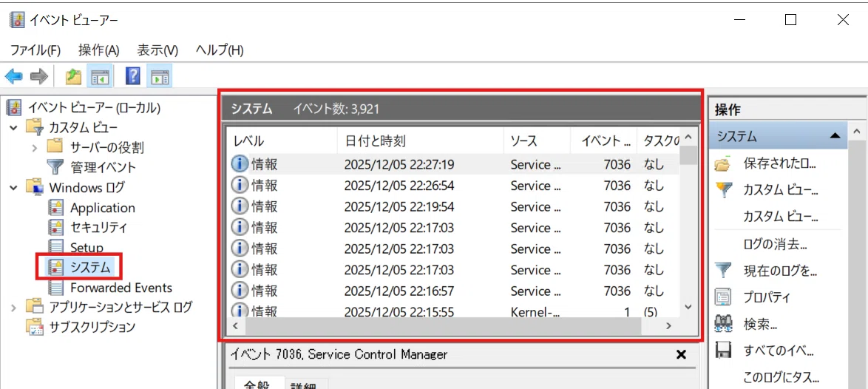
Task: Click 保存されたログを開く action
Action: click(x=780, y=164)
